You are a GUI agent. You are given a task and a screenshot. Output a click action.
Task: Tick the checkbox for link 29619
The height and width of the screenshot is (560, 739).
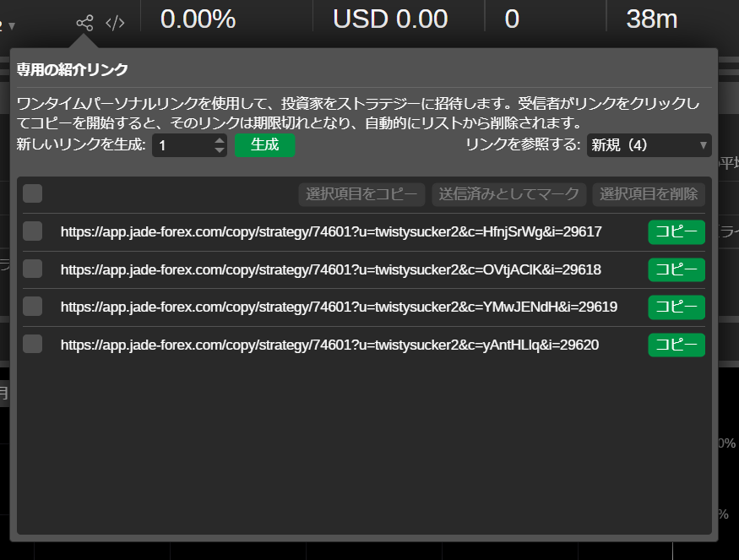[33, 307]
